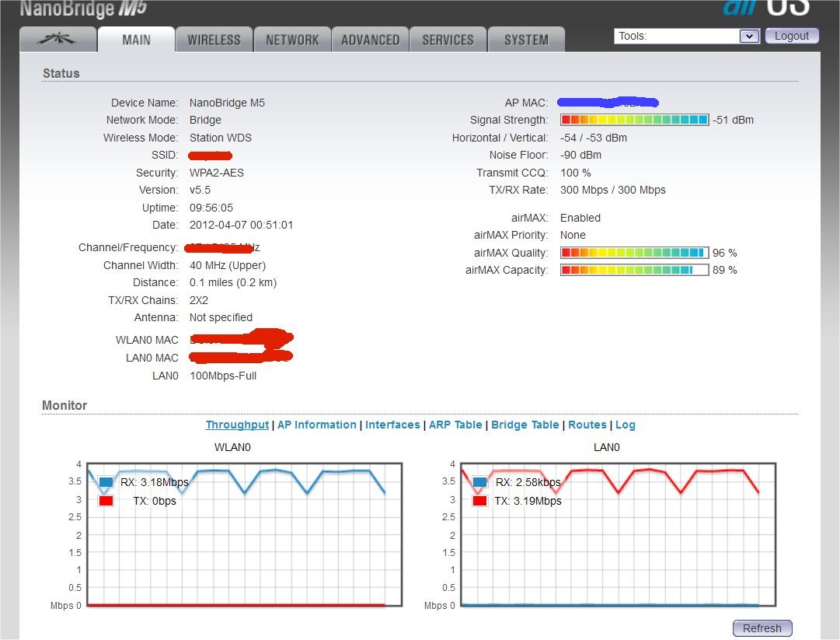Image resolution: width=840 pixels, height=640 pixels.
Task: Click the TX/RX Chains value 2X2
Action: 199,300
